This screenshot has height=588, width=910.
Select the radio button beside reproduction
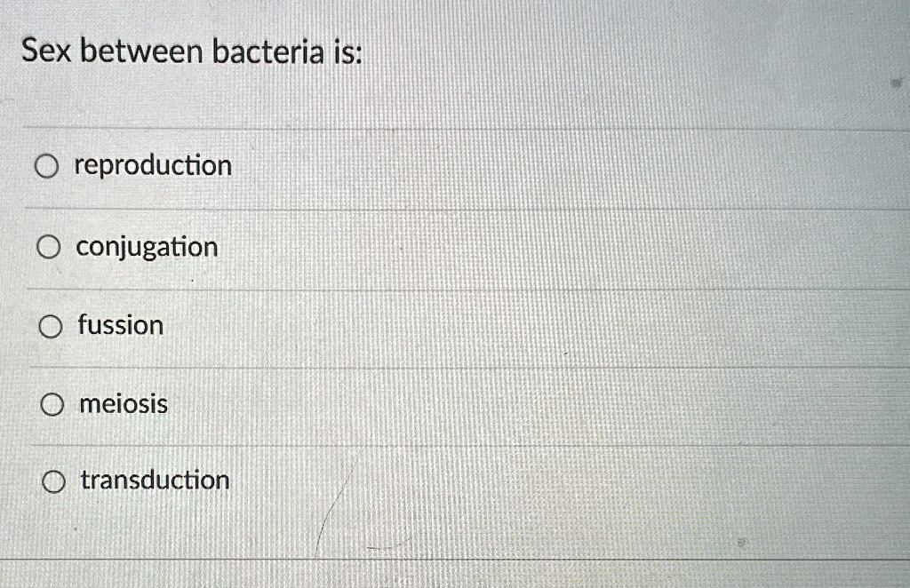point(47,166)
